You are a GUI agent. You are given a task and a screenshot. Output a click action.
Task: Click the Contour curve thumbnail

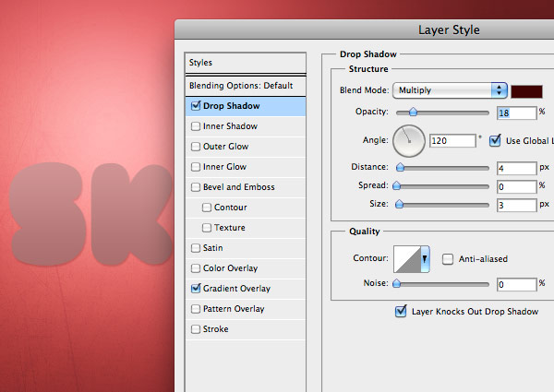coord(407,259)
